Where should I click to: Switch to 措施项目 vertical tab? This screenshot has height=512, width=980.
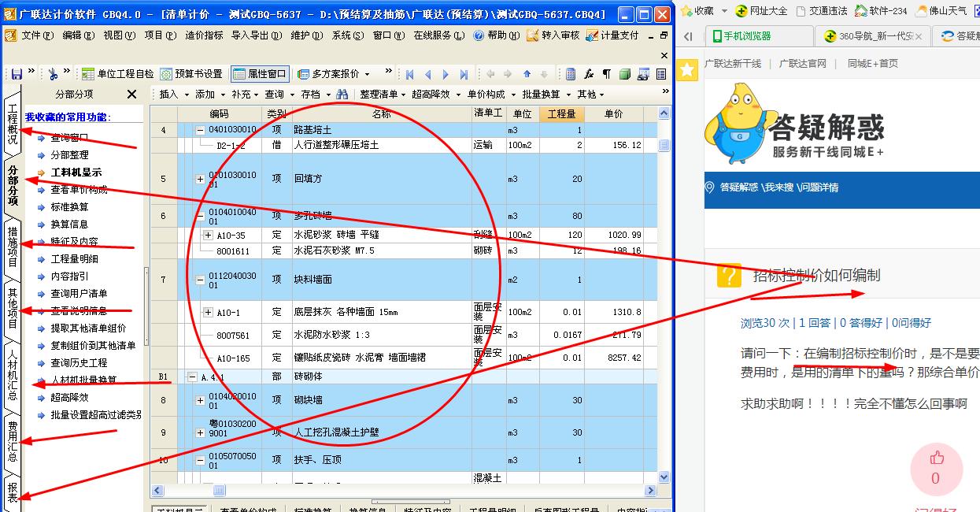pyautogui.click(x=12, y=247)
